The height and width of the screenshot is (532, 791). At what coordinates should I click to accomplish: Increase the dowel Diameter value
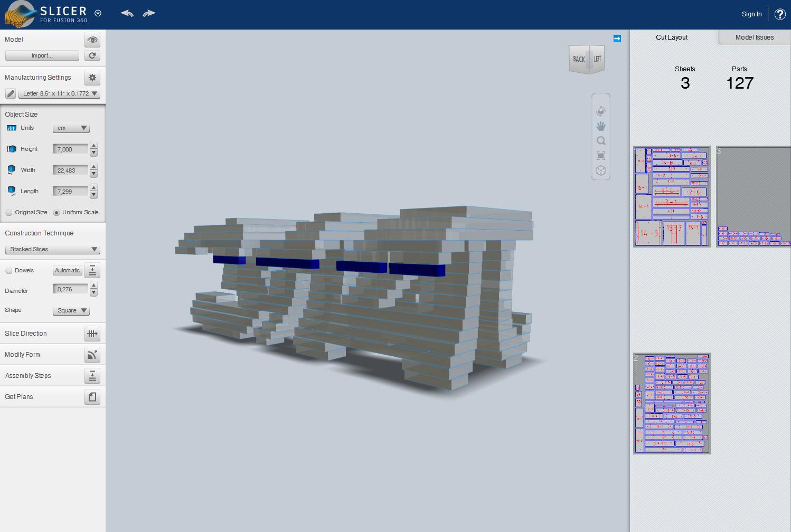point(93,286)
